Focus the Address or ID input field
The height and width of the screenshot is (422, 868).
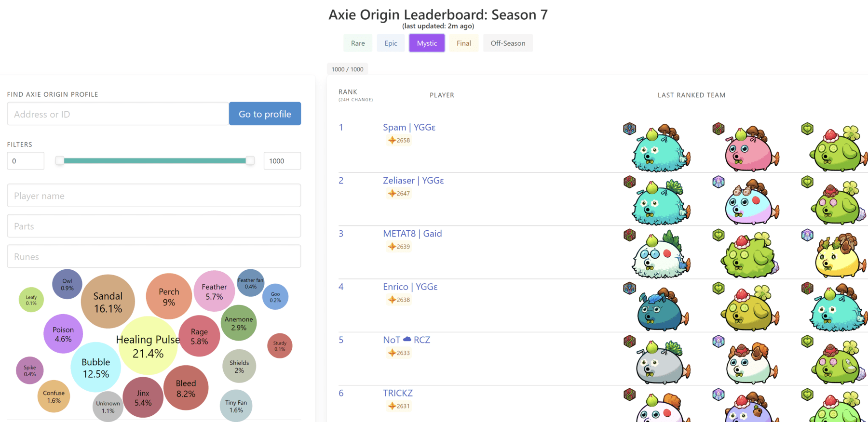(x=118, y=114)
